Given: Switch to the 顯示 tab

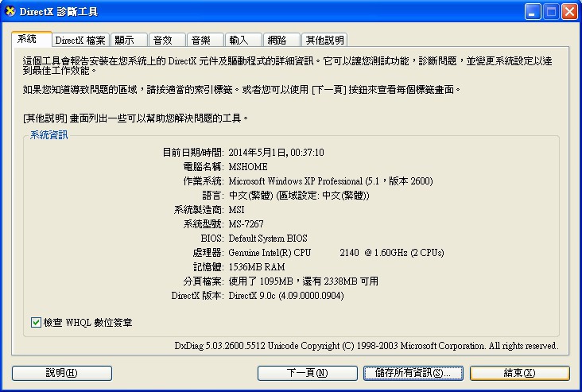Looking at the screenshot, I should [x=129, y=40].
